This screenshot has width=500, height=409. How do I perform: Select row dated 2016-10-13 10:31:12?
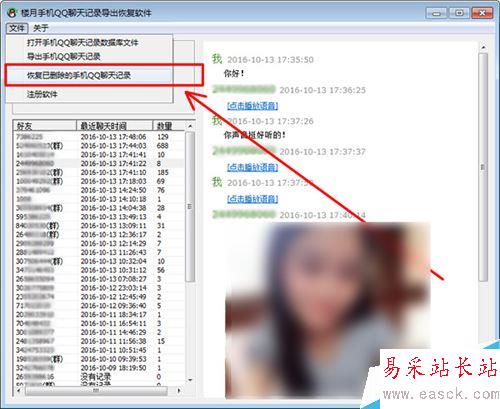tap(99, 270)
